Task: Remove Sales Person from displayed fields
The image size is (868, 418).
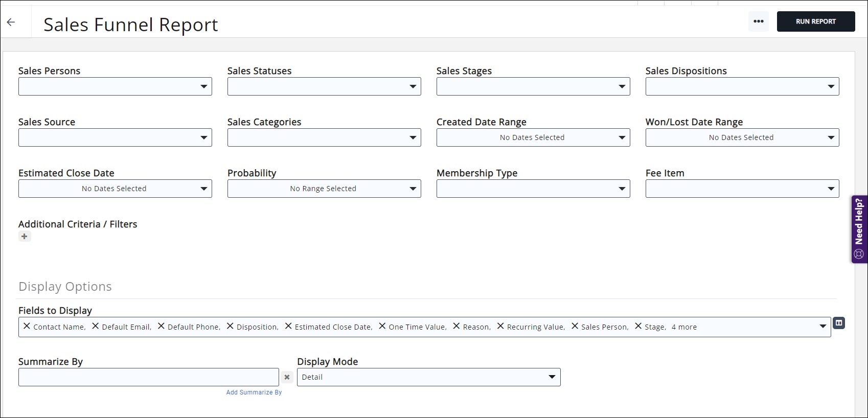Action: point(575,326)
